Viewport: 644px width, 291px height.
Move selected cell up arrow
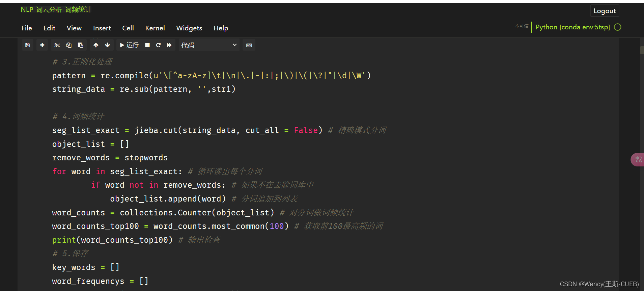[x=96, y=45]
